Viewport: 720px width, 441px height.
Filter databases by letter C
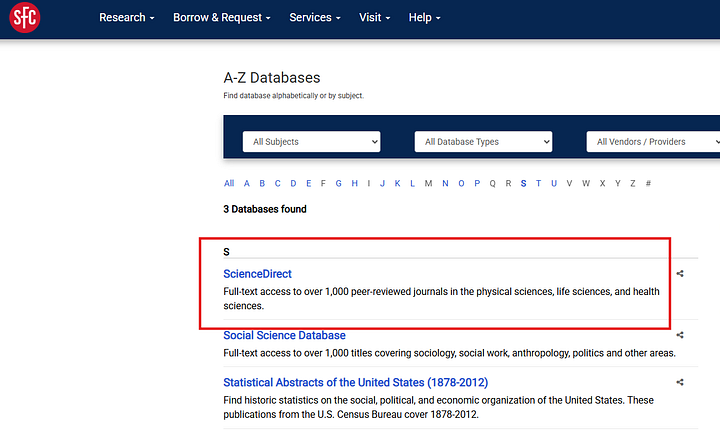(277, 183)
